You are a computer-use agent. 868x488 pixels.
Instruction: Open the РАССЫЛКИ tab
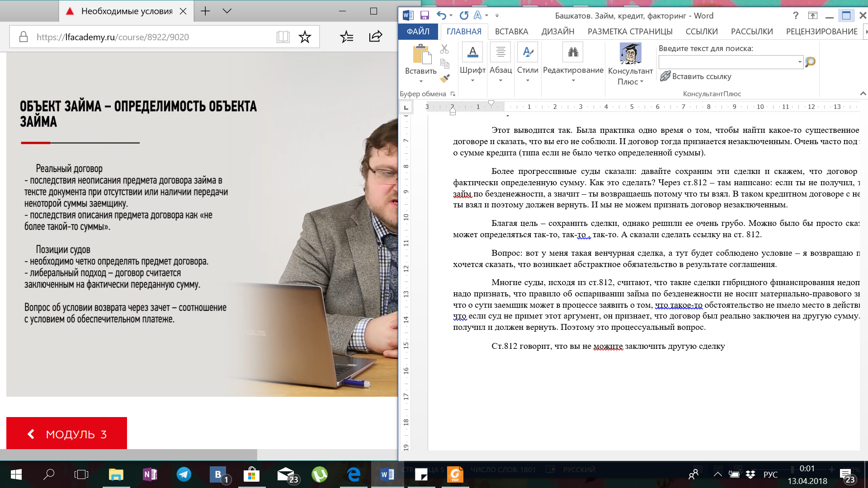pos(752,31)
